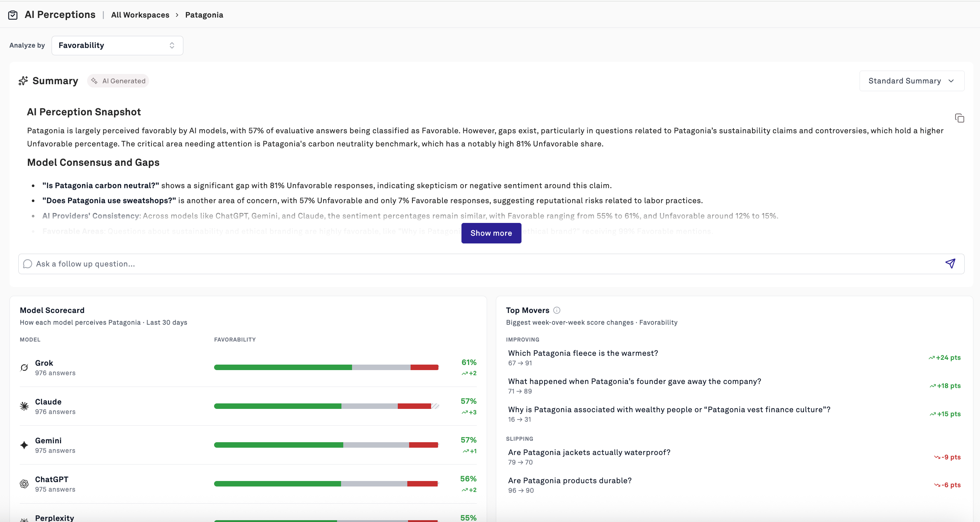
Task: Click Grok's 61% favorability score
Action: pos(469,362)
